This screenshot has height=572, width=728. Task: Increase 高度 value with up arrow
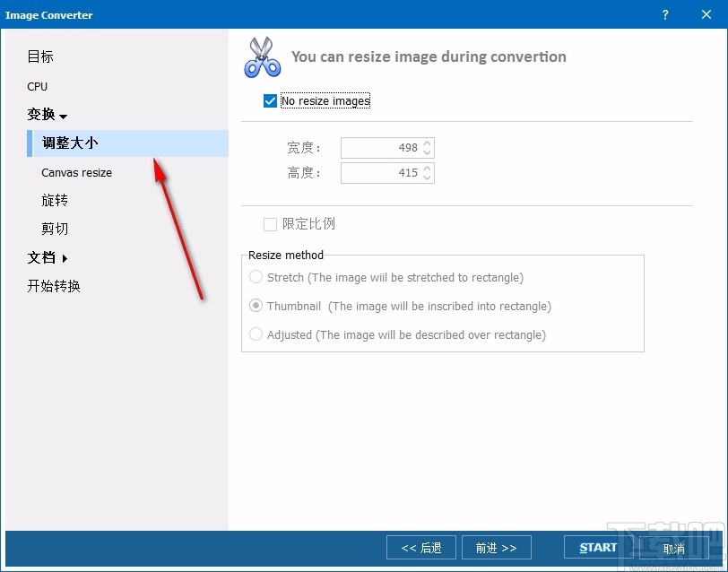click(x=427, y=168)
